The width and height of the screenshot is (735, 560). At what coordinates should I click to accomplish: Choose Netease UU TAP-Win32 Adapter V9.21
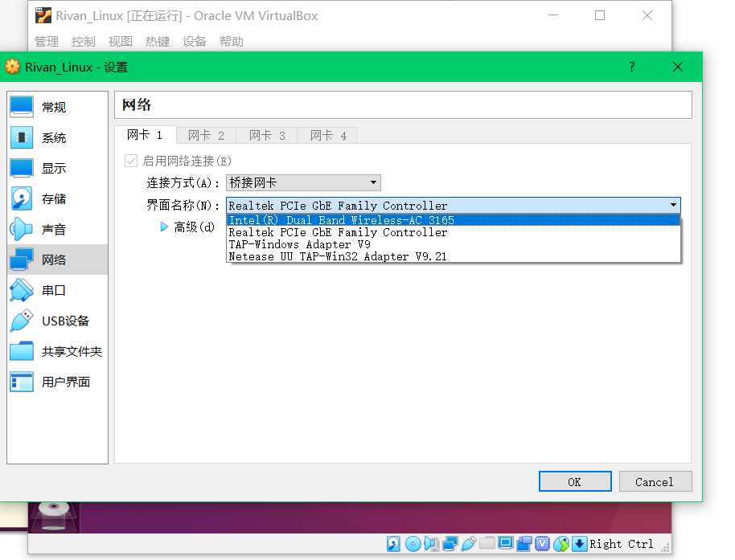point(454,256)
